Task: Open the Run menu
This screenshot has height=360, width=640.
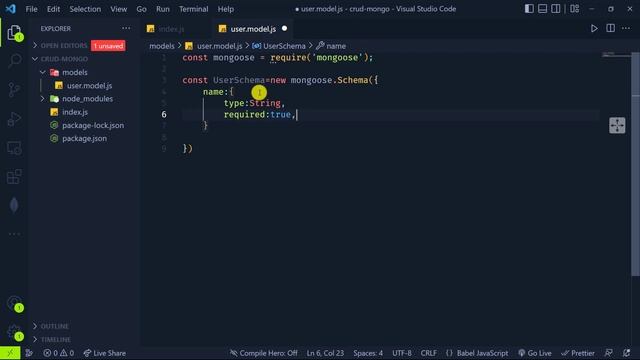Action: (x=162, y=9)
